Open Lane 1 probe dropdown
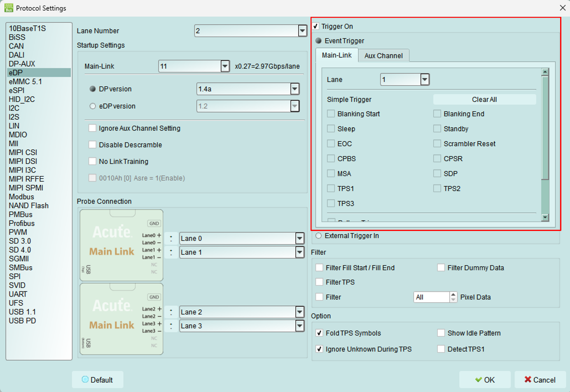 (300, 252)
